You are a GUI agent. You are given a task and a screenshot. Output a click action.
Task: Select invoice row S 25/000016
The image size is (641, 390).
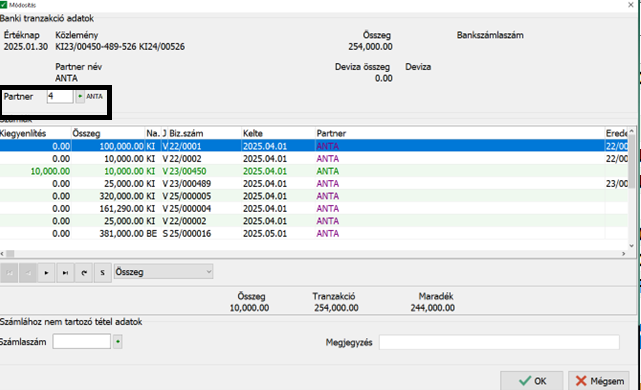point(314,233)
